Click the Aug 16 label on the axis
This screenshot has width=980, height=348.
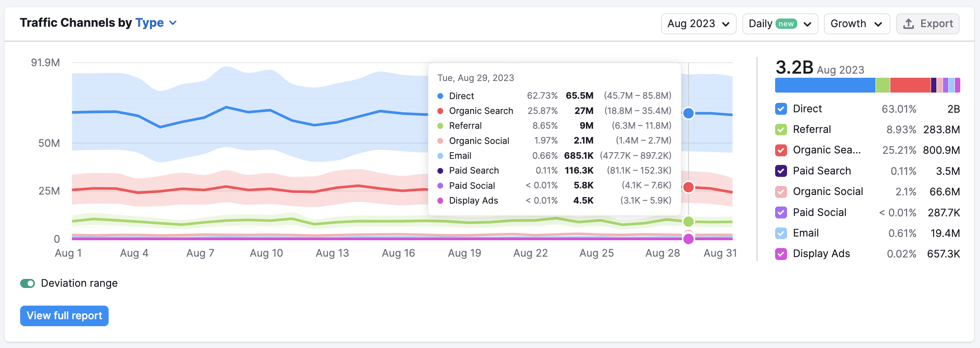pos(398,253)
